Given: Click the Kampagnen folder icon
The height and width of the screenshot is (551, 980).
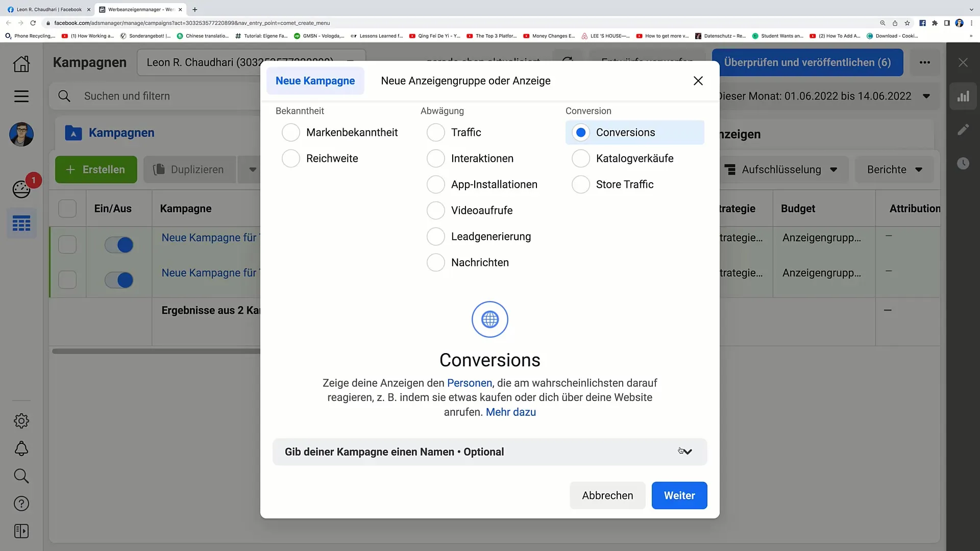Looking at the screenshot, I should pyautogui.click(x=73, y=133).
